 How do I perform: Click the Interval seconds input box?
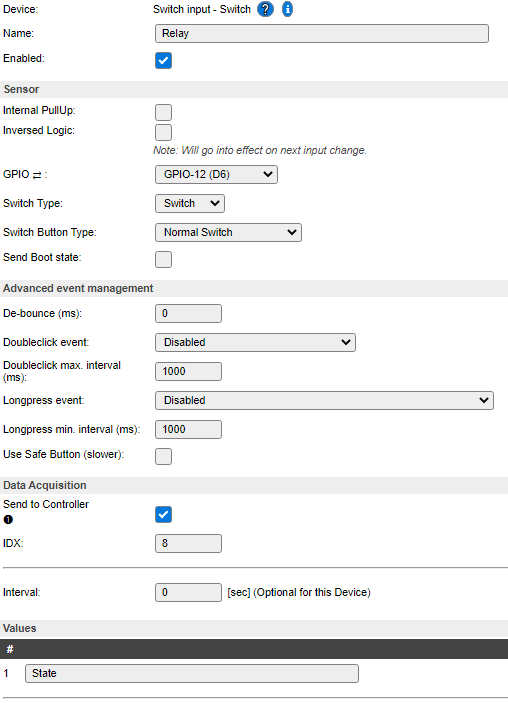coord(188,592)
